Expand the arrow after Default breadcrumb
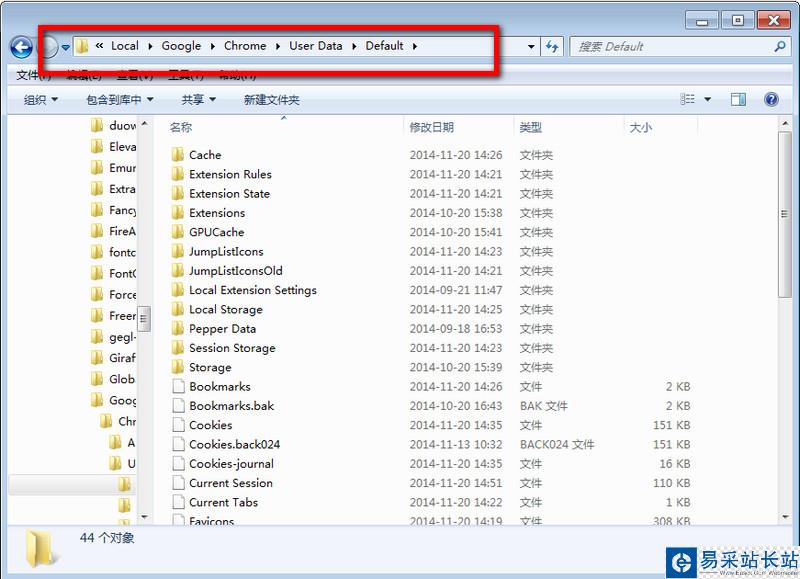 tap(415, 46)
